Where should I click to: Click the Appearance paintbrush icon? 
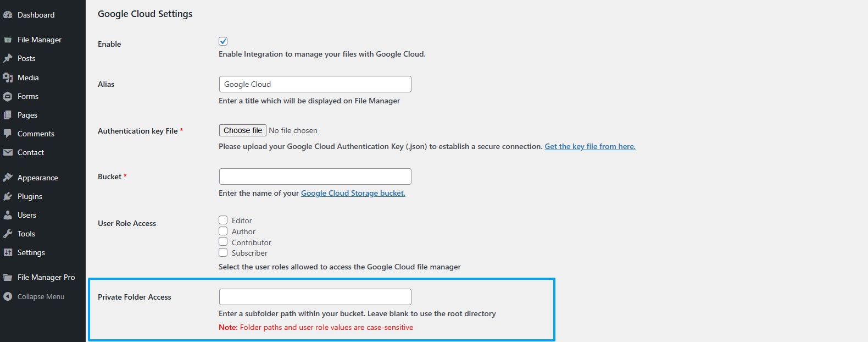tap(8, 178)
